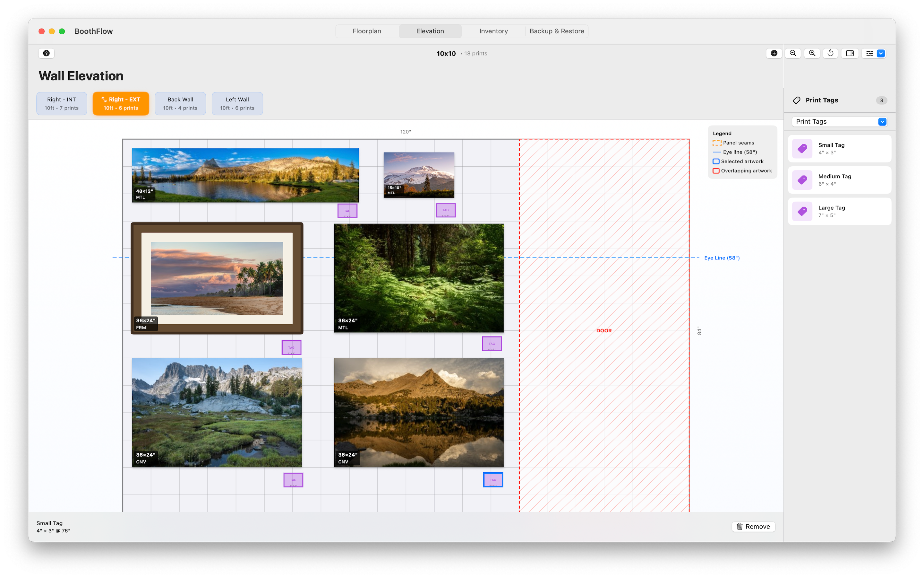Select the Right - EXT wall
The width and height of the screenshot is (924, 578).
click(x=121, y=103)
